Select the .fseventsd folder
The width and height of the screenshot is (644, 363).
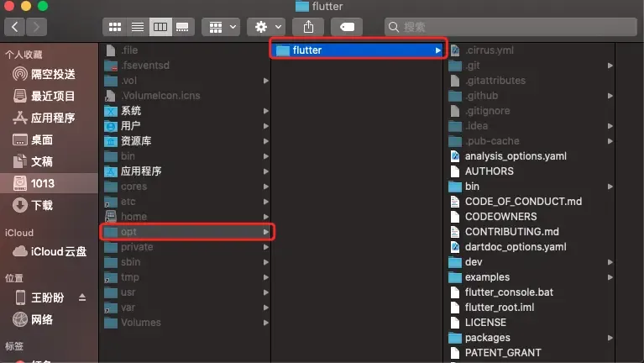[x=185, y=66]
